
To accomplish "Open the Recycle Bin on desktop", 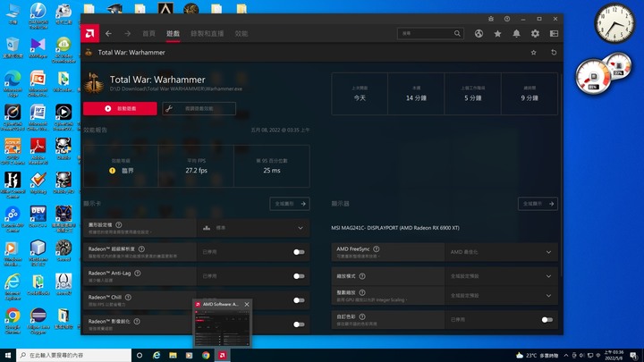I will 13,47.
